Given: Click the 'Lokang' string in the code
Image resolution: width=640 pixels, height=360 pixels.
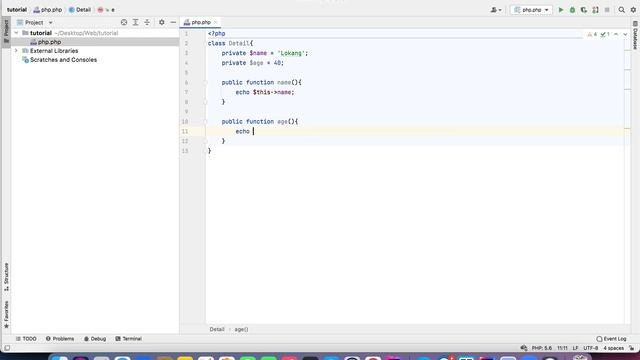Looking at the screenshot, I should point(291,53).
